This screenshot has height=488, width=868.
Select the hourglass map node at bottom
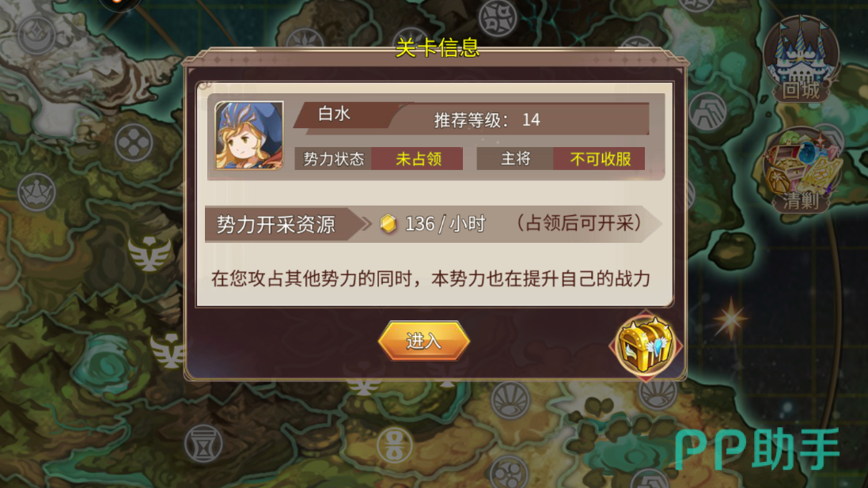click(203, 444)
